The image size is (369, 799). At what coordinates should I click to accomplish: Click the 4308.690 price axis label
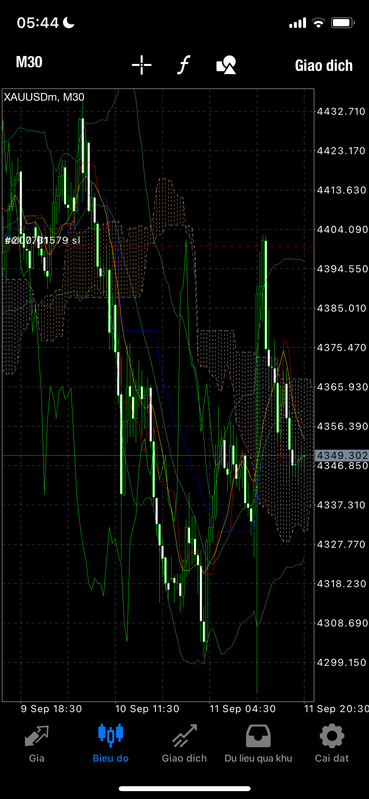click(341, 623)
